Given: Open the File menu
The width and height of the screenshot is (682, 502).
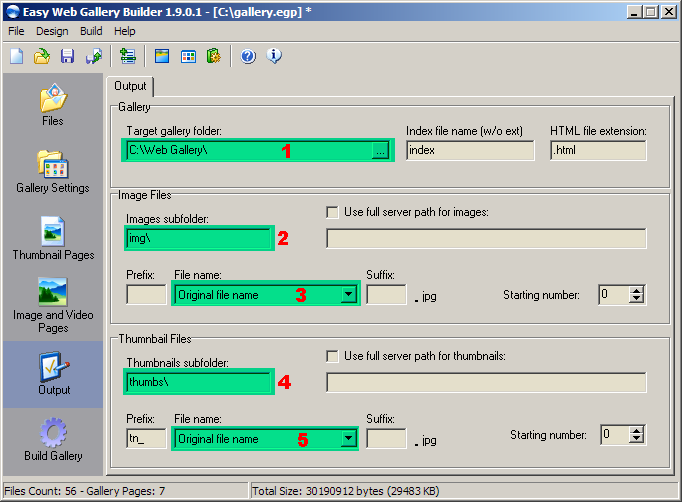Looking at the screenshot, I should [16, 31].
